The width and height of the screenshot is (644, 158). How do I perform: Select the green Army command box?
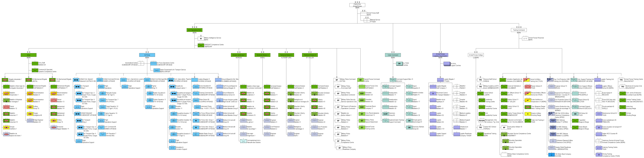click(29, 55)
